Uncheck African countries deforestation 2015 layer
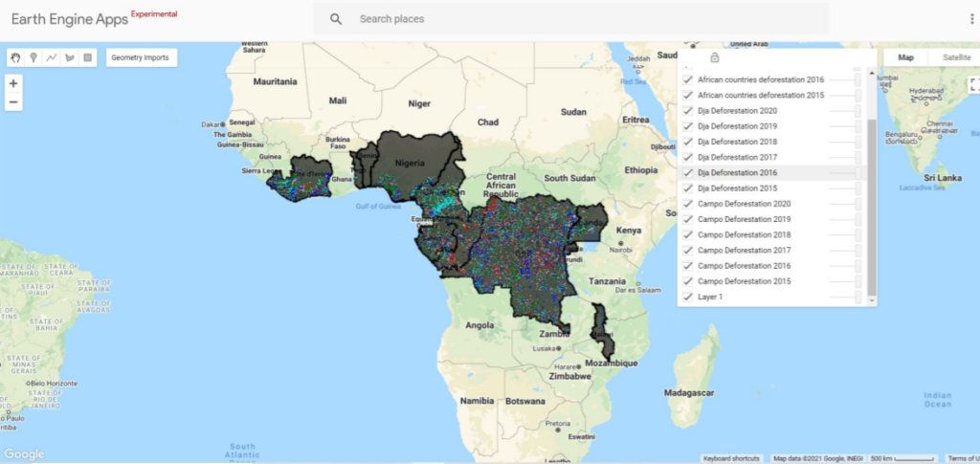The image size is (980, 464). point(688,96)
